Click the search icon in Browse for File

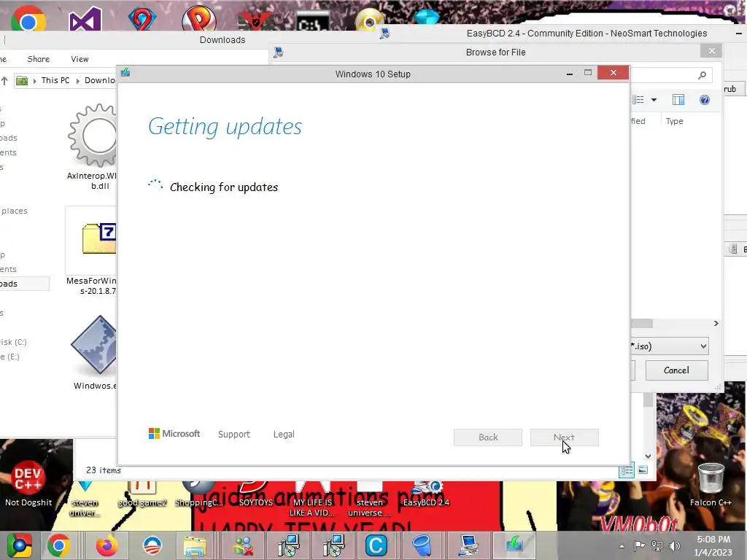703,75
